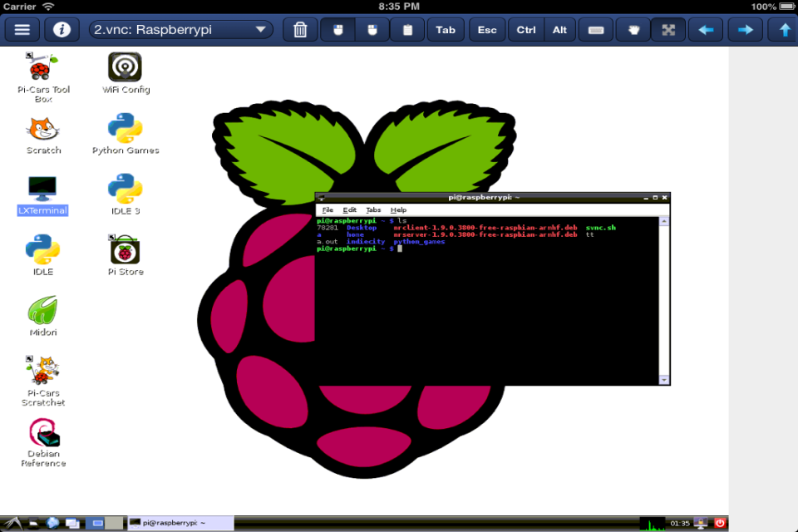Click the left arrow key button
Viewport: 798px width, 532px height.
pyautogui.click(x=706, y=30)
